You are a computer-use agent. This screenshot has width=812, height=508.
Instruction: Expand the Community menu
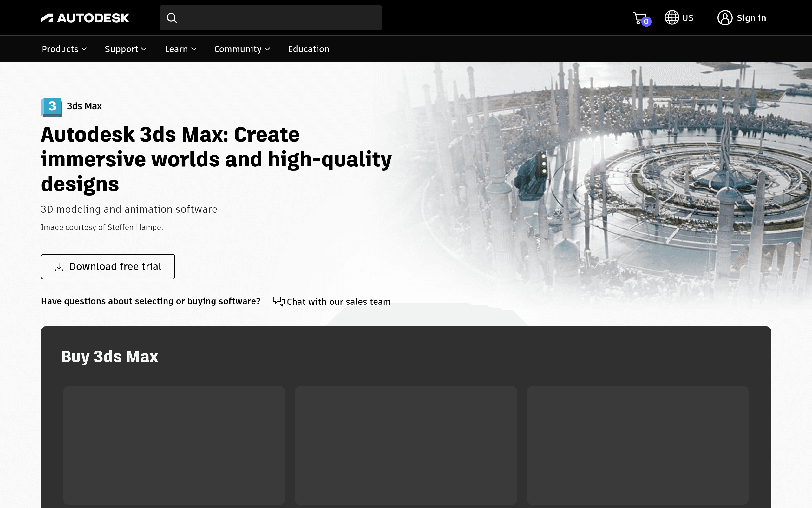coord(242,49)
